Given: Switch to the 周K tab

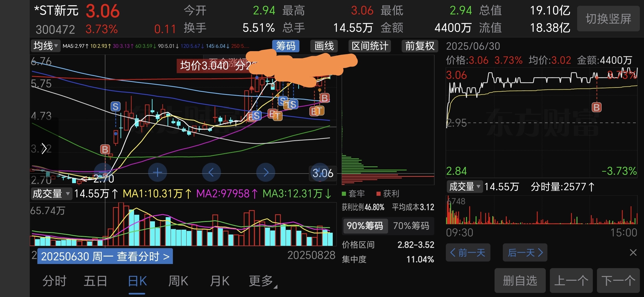Looking at the screenshot, I should (x=178, y=281).
